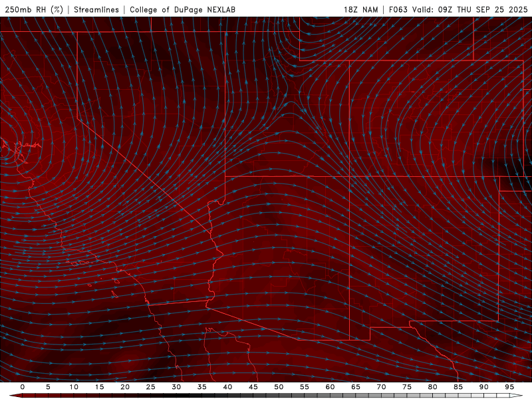
Task: Click the colorbar label "35"
Action: click(202, 387)
